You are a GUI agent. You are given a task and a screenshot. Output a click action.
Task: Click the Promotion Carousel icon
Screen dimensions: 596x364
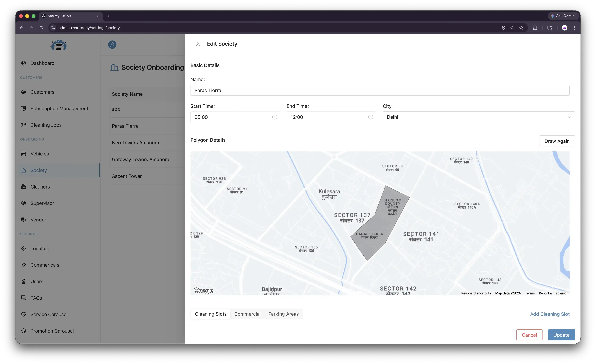24,331
